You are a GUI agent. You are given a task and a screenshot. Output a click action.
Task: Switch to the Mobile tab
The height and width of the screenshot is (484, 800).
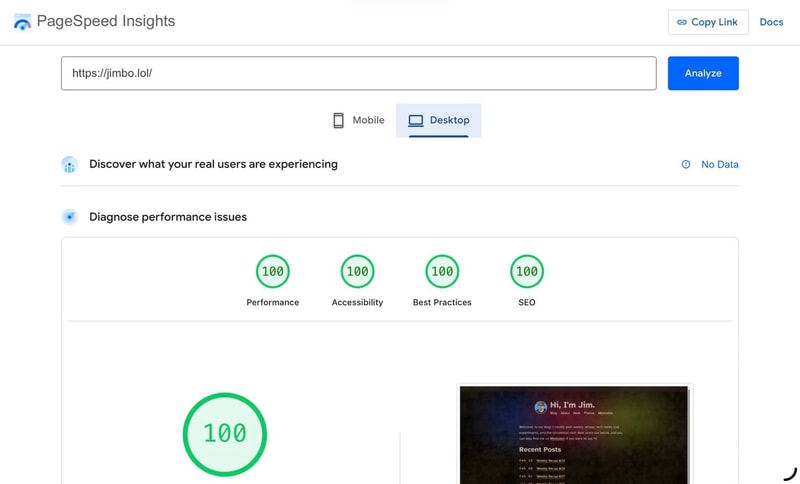click(x=359, y=120)
